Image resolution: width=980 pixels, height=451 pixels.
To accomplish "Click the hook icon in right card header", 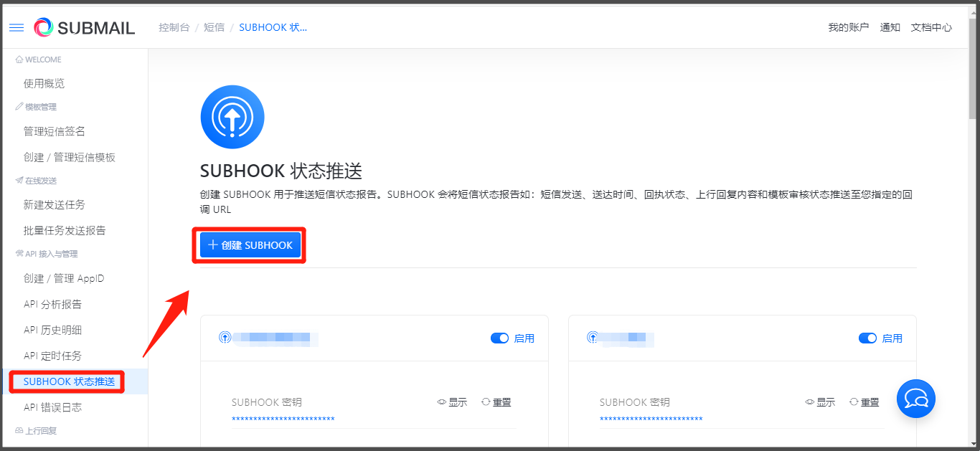I will point(593,337).
